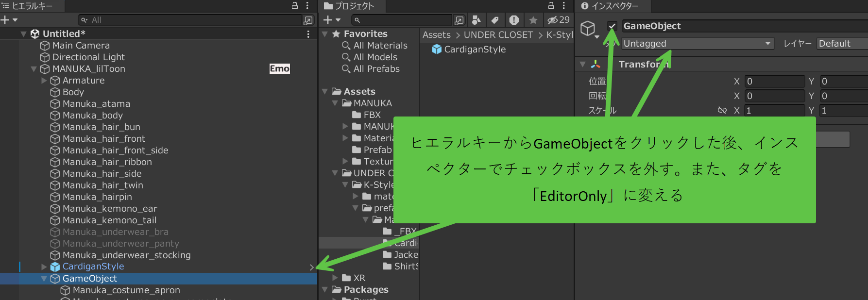Click the 位置 X value field
The height and width of the screenshot is (300, 868).
point(774,82)
